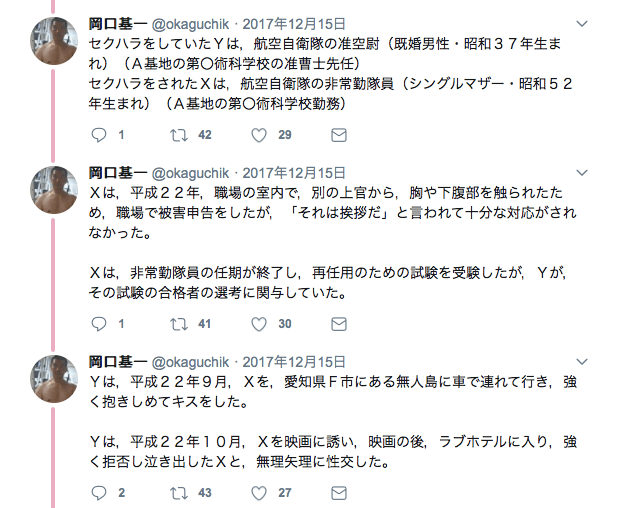
Task: Reply to the second tweet about 平成22年
Action: [x=98, y=324]
